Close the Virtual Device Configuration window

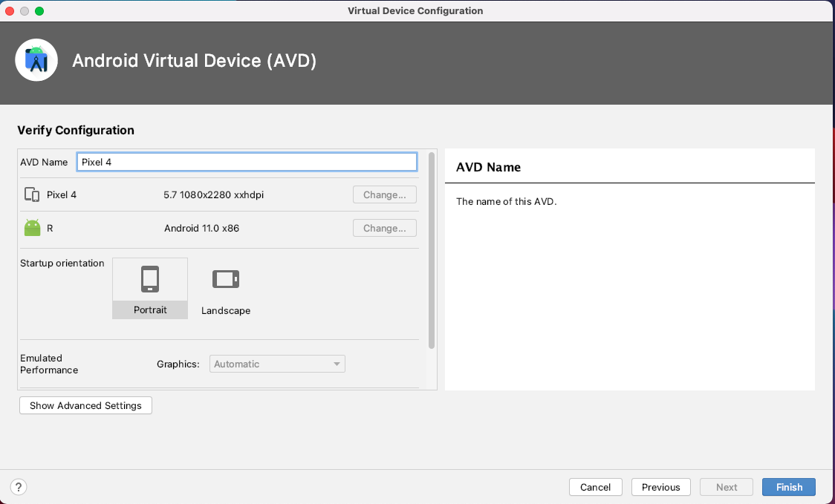tap(10, 11)
